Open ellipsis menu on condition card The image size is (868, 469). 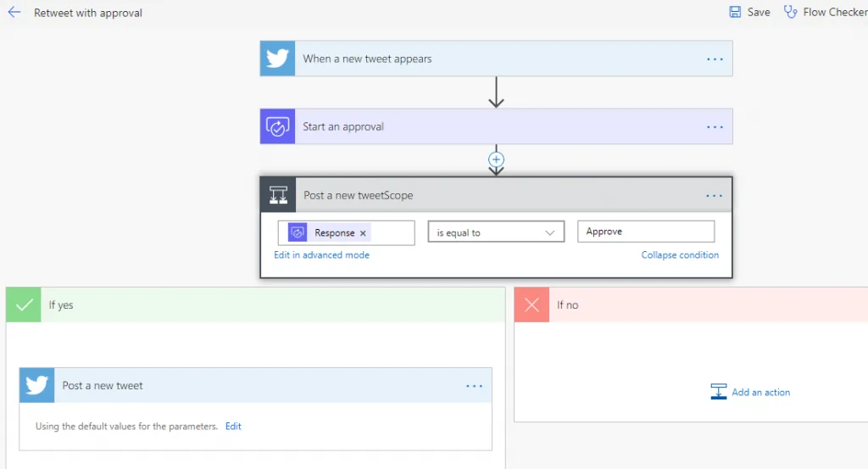[x=715, y=196]
